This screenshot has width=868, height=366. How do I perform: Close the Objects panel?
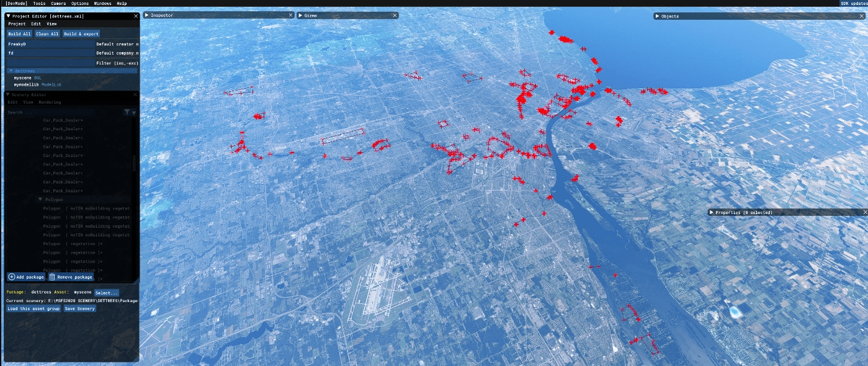click(865, 16)
